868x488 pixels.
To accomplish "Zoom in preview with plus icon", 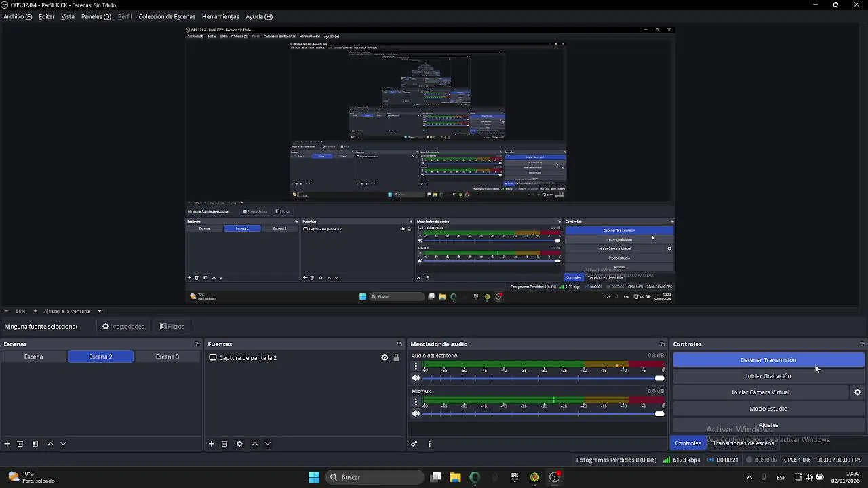I will point(35,311).
